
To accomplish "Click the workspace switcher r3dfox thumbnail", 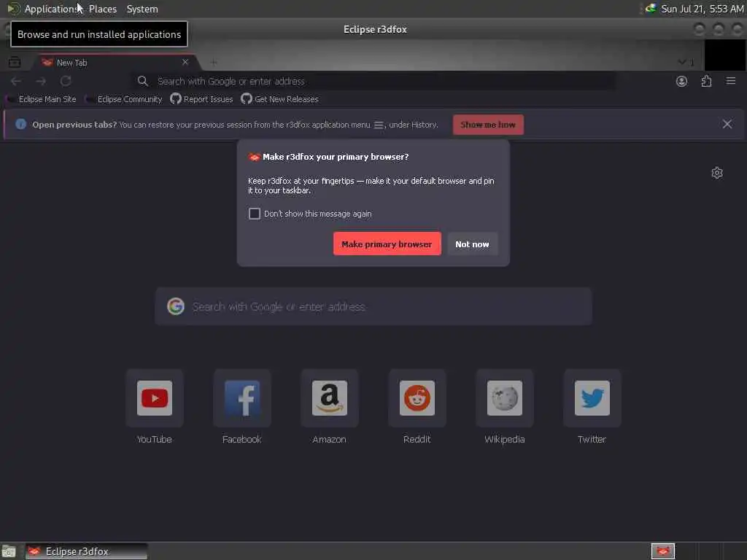I will 662,551.
